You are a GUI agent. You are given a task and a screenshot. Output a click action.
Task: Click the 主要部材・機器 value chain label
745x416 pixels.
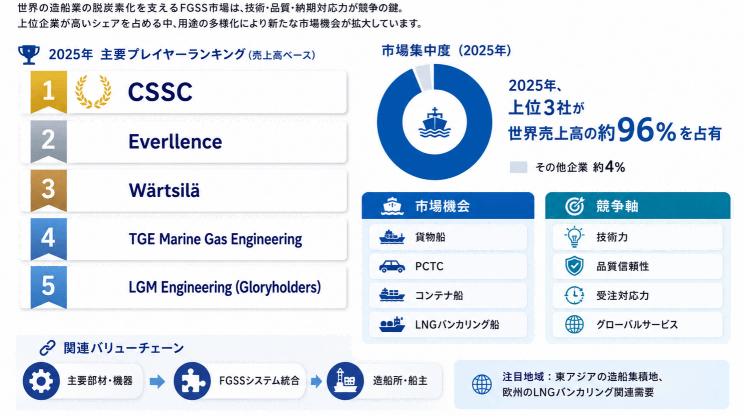100,381
